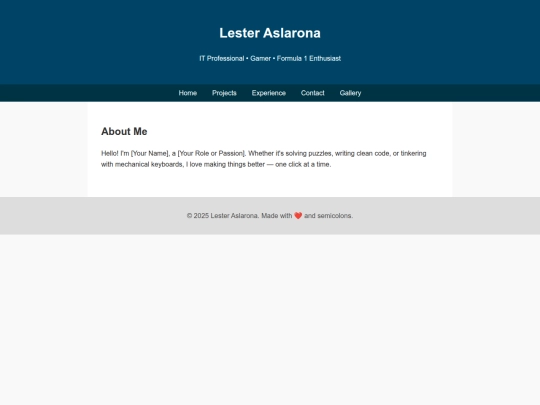Viewport: 540px width, 405px height.
Task: Click the red heart emoji in footer
Action: pos(298,216)
